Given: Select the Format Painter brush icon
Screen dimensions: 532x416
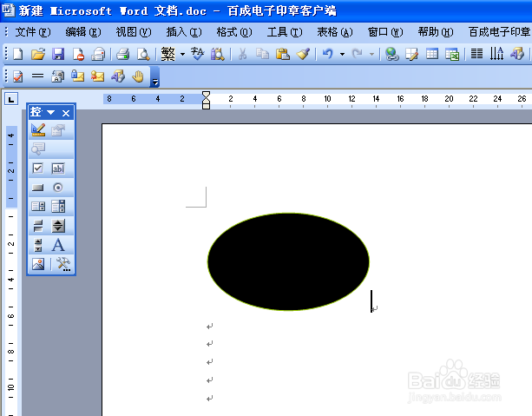Looking at the screenshot, I should pos(303,54).
